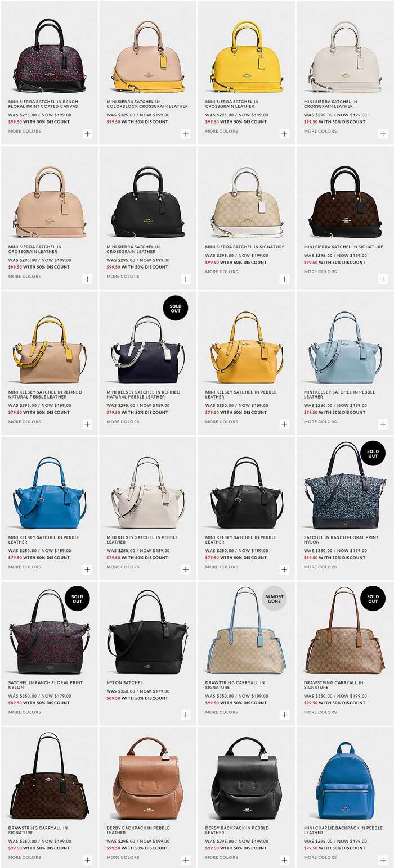Click plus icon on brown signature Mini Sierra
The height and width of the screenshot is (868, 394).
(383, 279)
